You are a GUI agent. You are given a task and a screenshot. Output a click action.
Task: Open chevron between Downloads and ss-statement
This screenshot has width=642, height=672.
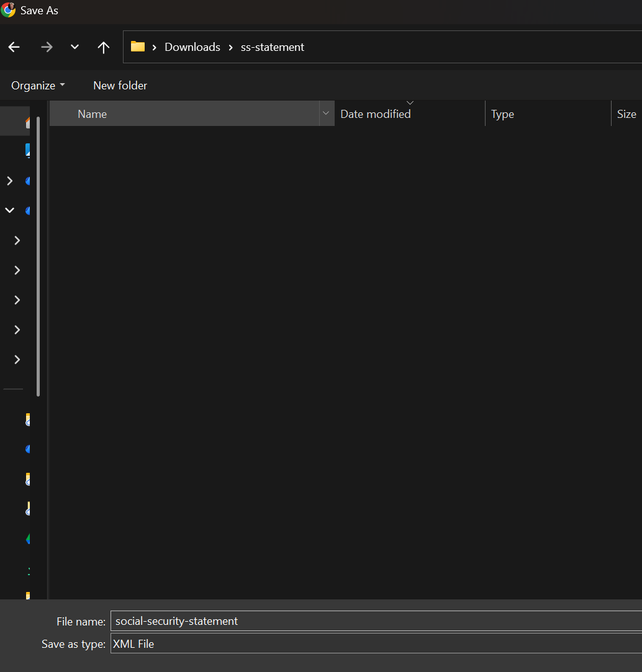click(x=231, y=47)
